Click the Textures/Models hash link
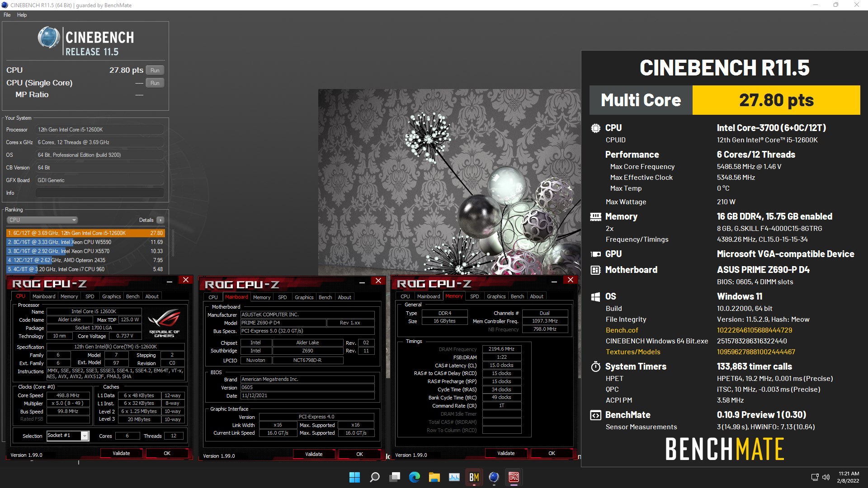 coord(756,352)
